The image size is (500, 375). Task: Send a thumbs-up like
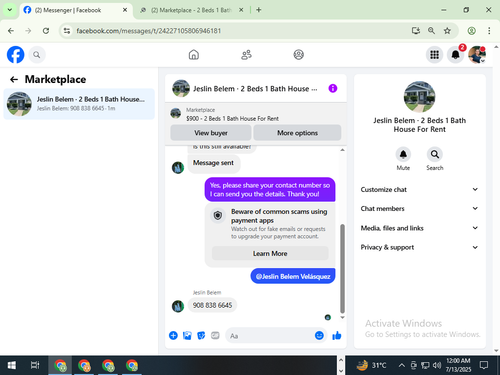[337, 335]
